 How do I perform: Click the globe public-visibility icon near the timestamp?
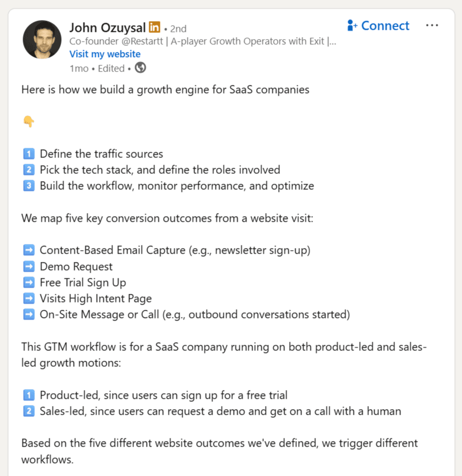click(x=140, y=67)
